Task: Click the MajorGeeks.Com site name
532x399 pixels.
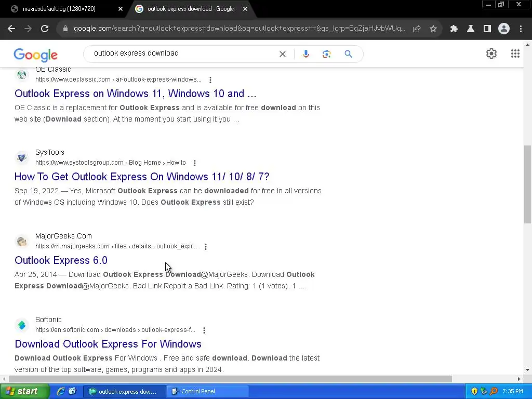Action: pyautogui.click(x=63, y=236)
